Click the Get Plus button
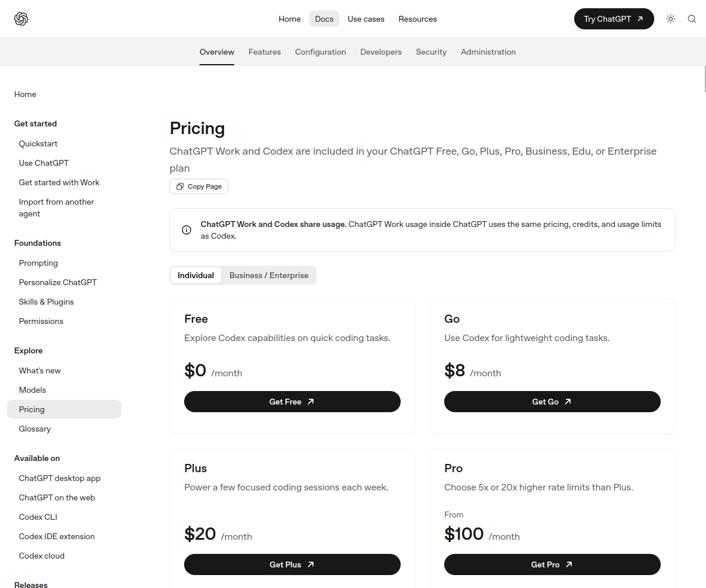The height and width of the screenshot is (588, 706). (292, 564)
